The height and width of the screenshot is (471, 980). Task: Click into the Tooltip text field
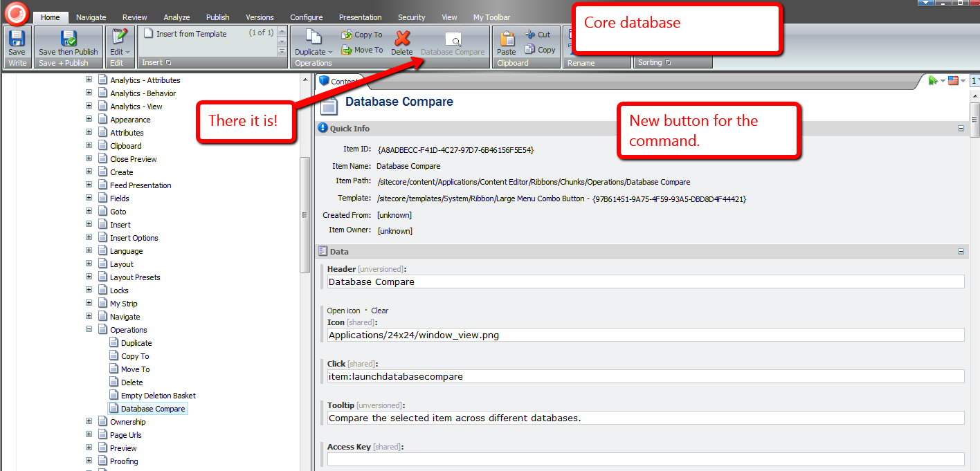(645, 418)
